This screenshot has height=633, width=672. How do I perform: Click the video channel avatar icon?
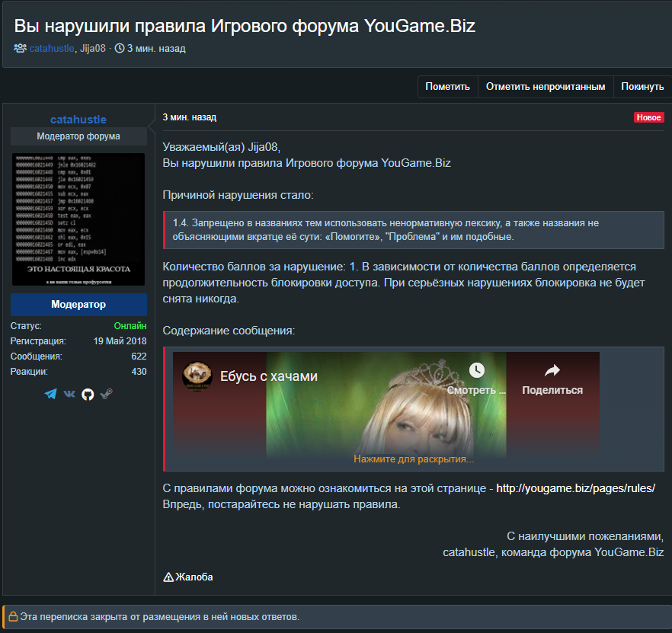click(197, 376)
